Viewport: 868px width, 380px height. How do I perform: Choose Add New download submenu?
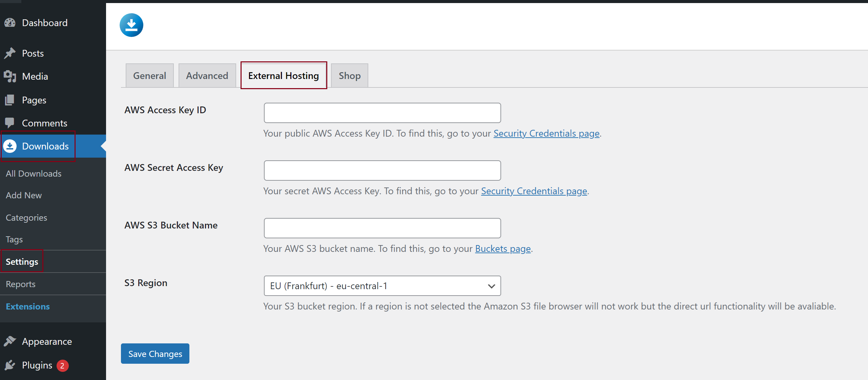[x=24, y=195]
